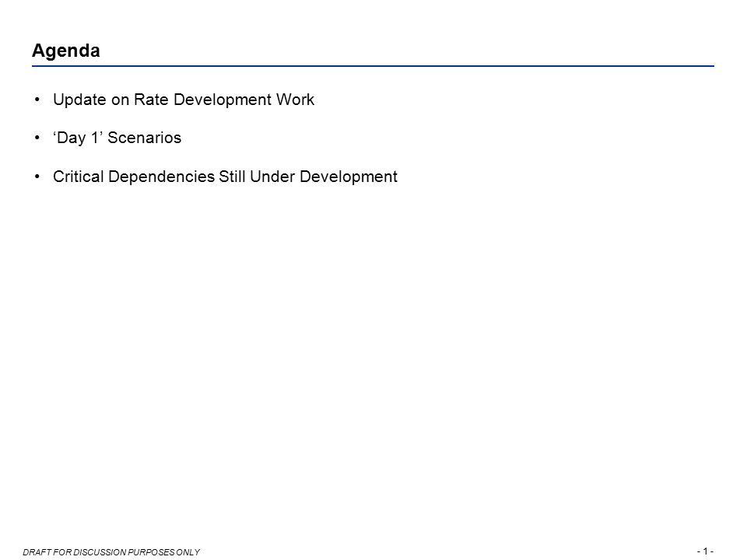
Task: Click the 'Agenda' slide title
Action: 65,51
